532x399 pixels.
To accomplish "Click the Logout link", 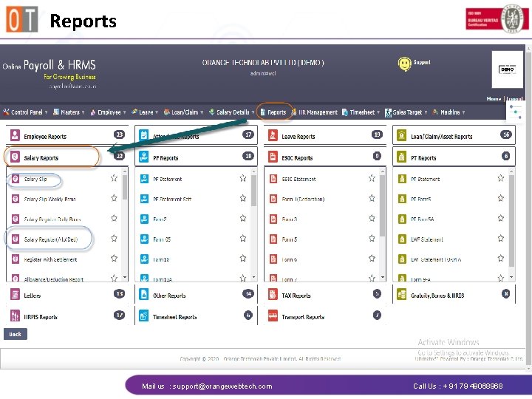I will (514, 99).
